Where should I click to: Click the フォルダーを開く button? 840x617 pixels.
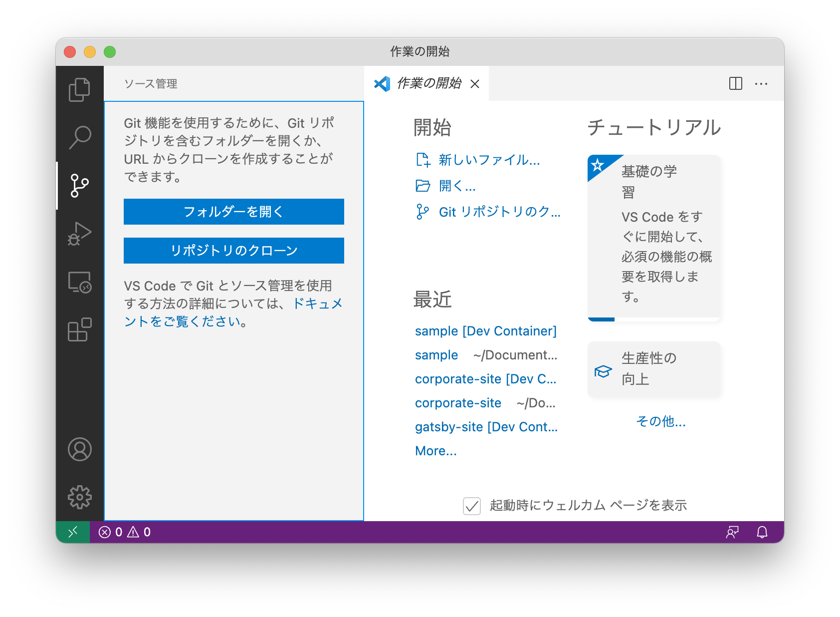click(233, 211)
